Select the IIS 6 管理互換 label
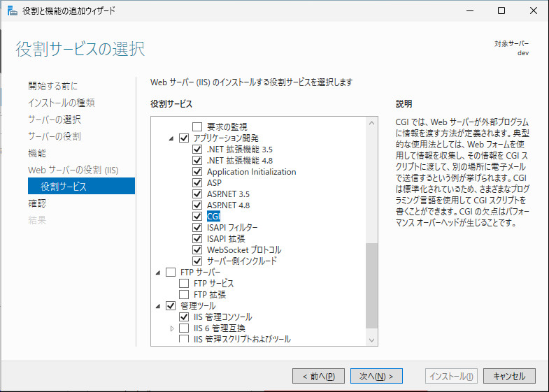Viewport: 549px width, 392px height. [x=219, y=328]
